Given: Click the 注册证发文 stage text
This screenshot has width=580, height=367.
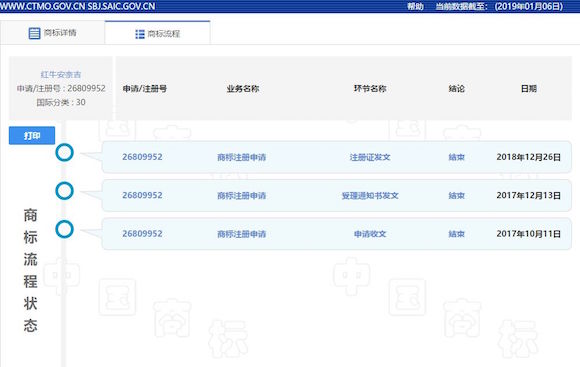Looking at the screenshot, I should coord(370,157).
